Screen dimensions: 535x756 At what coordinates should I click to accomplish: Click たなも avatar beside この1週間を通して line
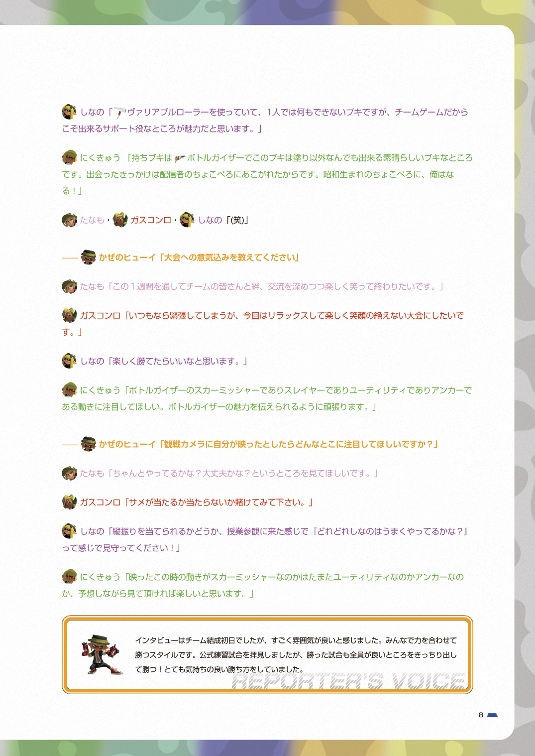[x=69, y=286]
